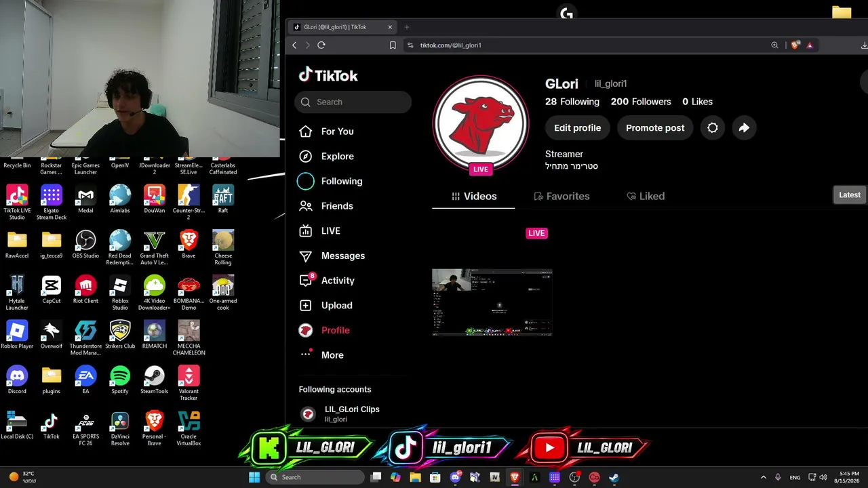
Task: Show hidden system tray icons
Action: (763, 477)
